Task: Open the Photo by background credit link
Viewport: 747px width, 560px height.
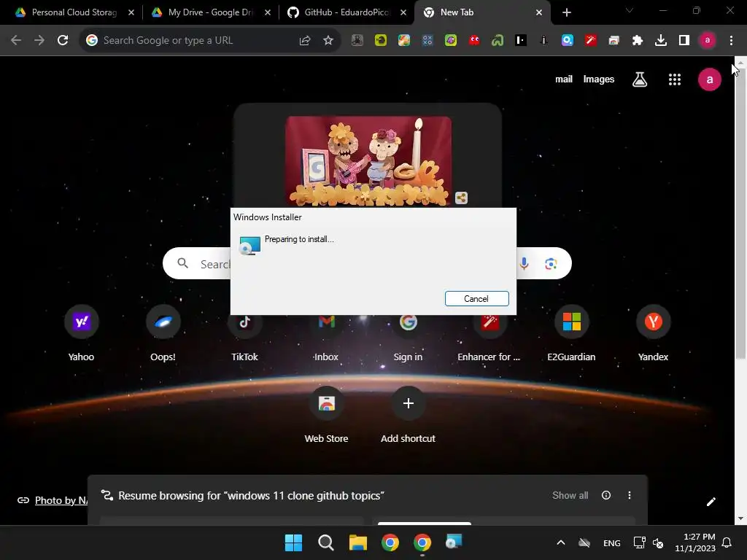Action: pos(61,500)
